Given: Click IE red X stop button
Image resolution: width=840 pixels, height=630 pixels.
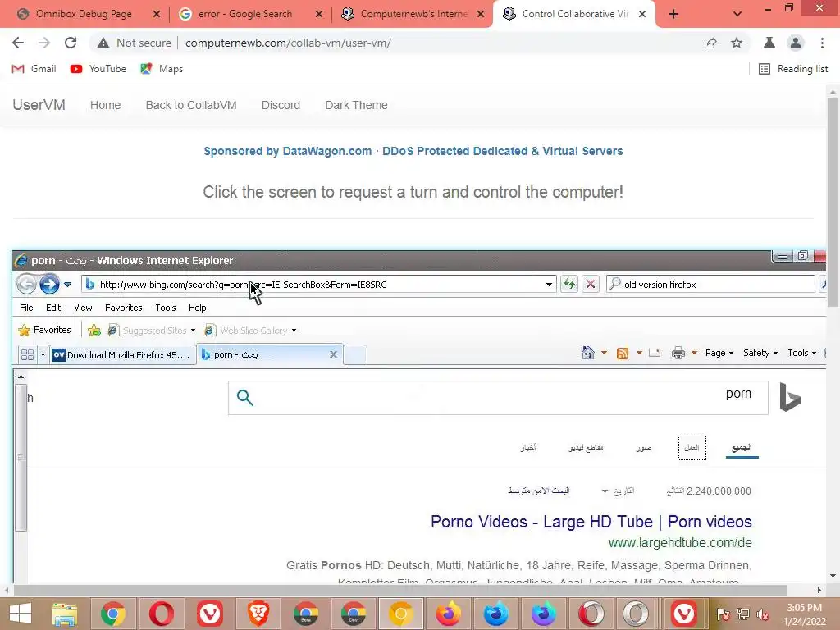Looking at the screenshot, I should (x=591, y=284).
